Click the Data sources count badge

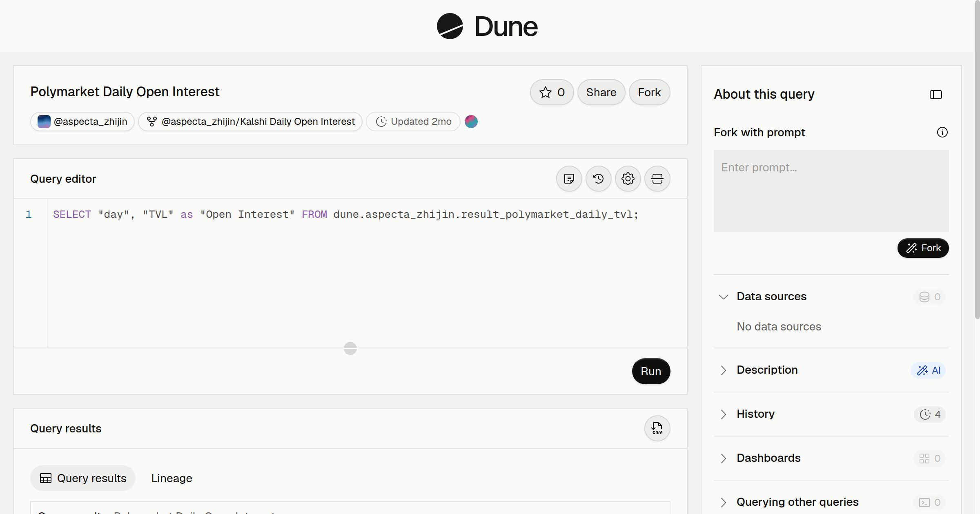tap(929, 297)
